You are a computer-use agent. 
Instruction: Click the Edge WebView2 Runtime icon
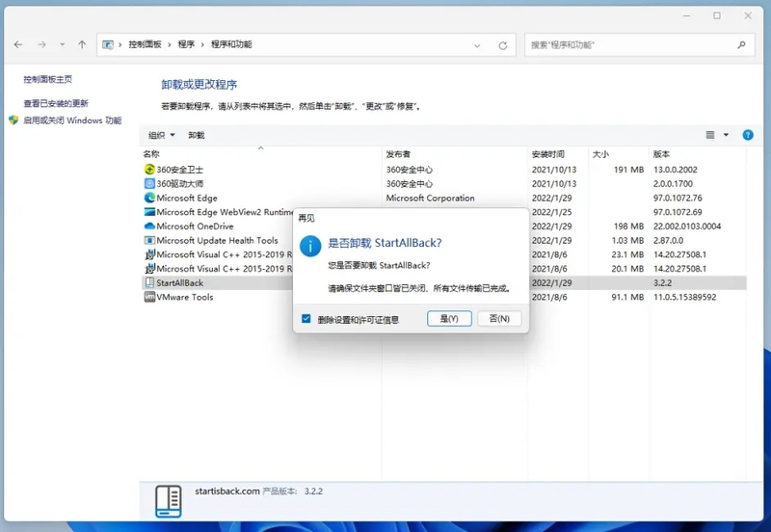[x=149, y=212]
